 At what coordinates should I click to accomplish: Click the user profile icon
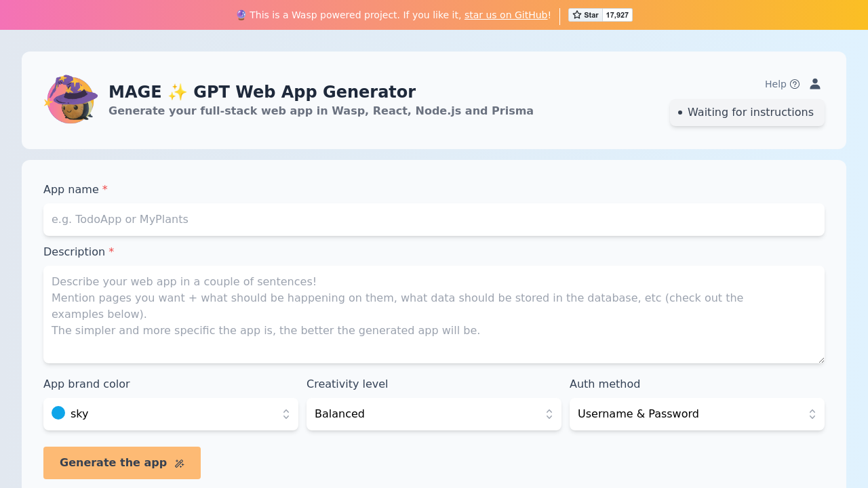(x=814, y=83)
